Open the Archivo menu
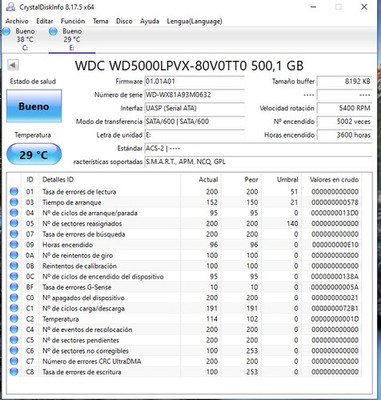This screenshot has width=381, height=400. [17, 21]
